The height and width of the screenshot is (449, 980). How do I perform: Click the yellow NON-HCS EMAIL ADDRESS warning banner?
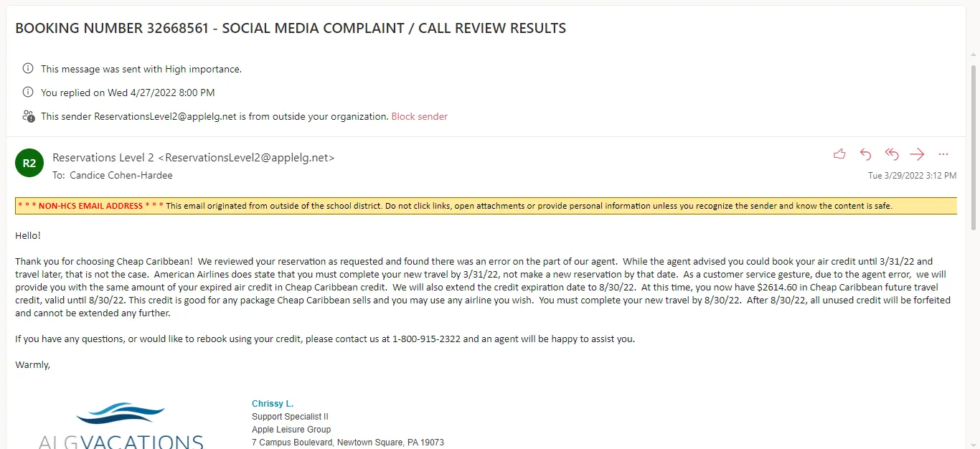[x=486, y=206]
